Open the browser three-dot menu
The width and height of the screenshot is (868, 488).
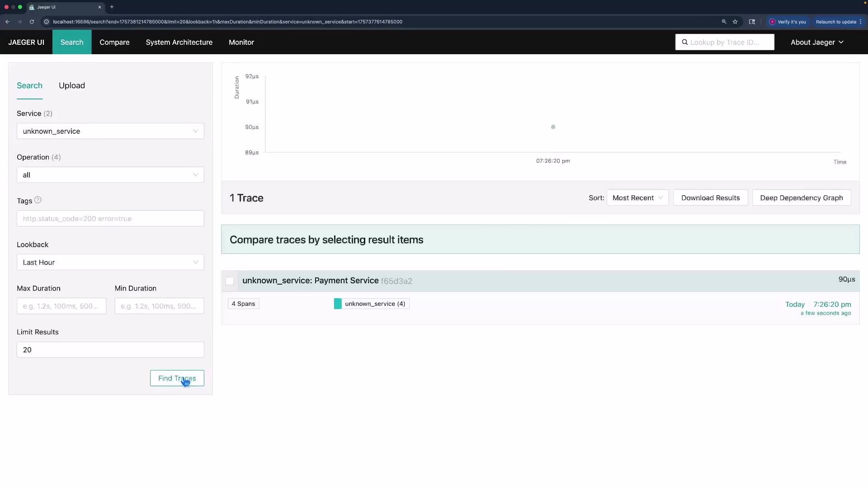click(861, 22)
